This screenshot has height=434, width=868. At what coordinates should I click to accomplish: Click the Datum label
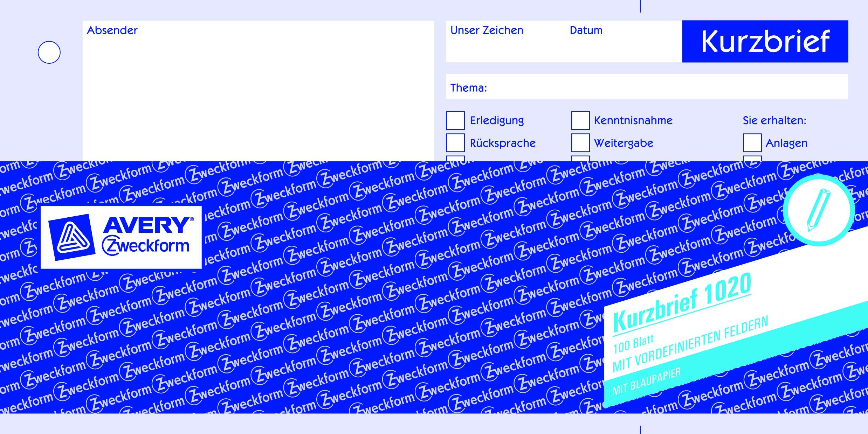click(586, 30)
